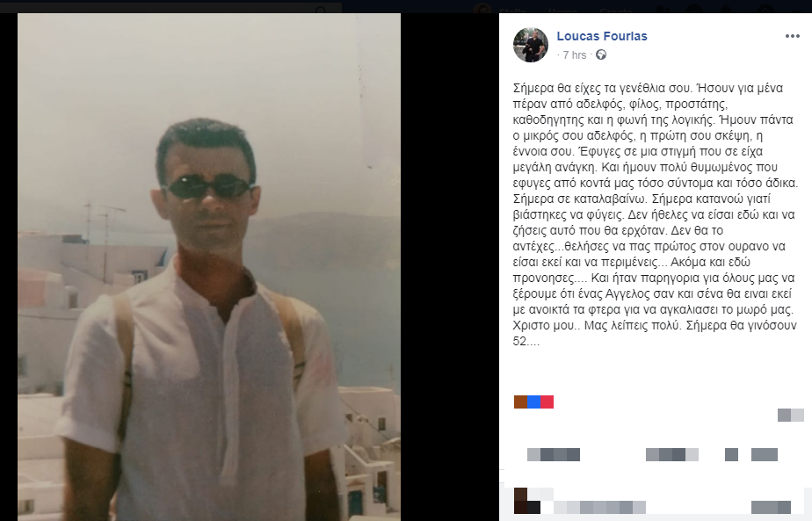Click the middle blurred Comment action button
The width and height of the screenshot is (812, 521).
(x=672, y=455)
